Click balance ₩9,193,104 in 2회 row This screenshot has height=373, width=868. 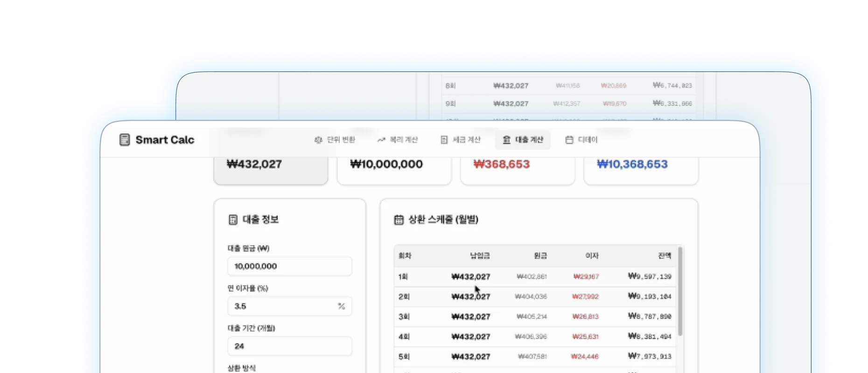[650, 297]
